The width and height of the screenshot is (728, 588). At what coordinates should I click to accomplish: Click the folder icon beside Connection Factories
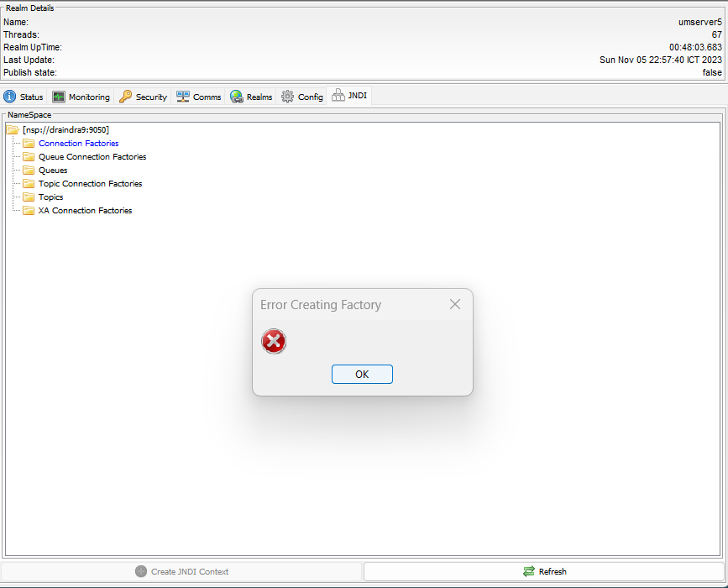click(x=29, y=143)
